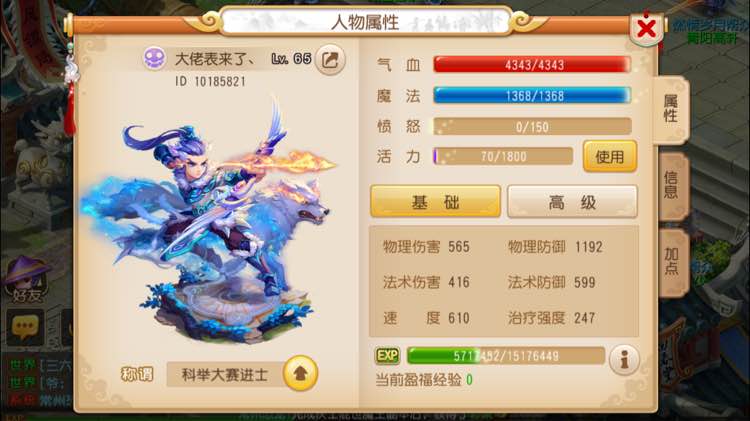Open the 好友 friends icon
Screen dimensions: 750x421
tap(27, 281)
